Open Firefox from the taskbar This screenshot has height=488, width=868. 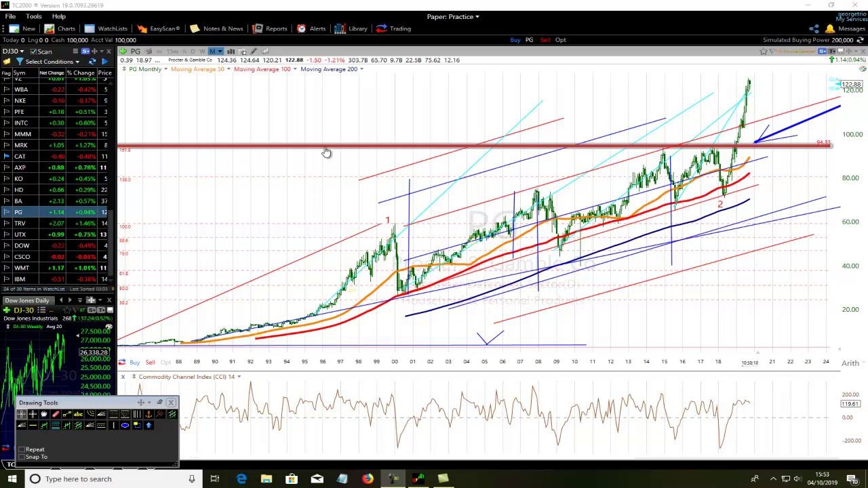tap(367, 479)
